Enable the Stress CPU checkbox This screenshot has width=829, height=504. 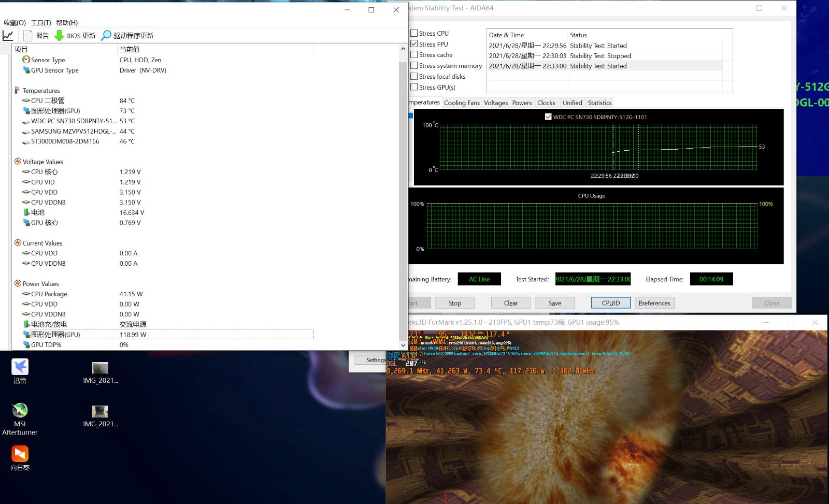point(414,33)
